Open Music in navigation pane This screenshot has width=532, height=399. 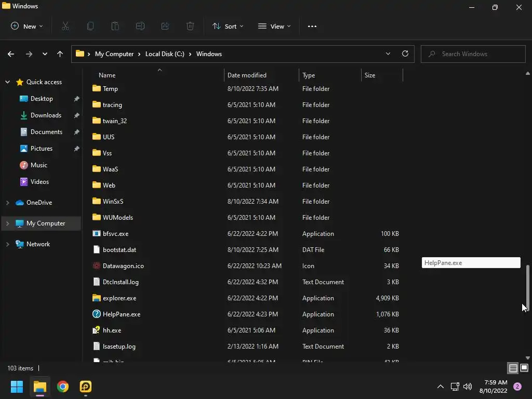[38, 165]
